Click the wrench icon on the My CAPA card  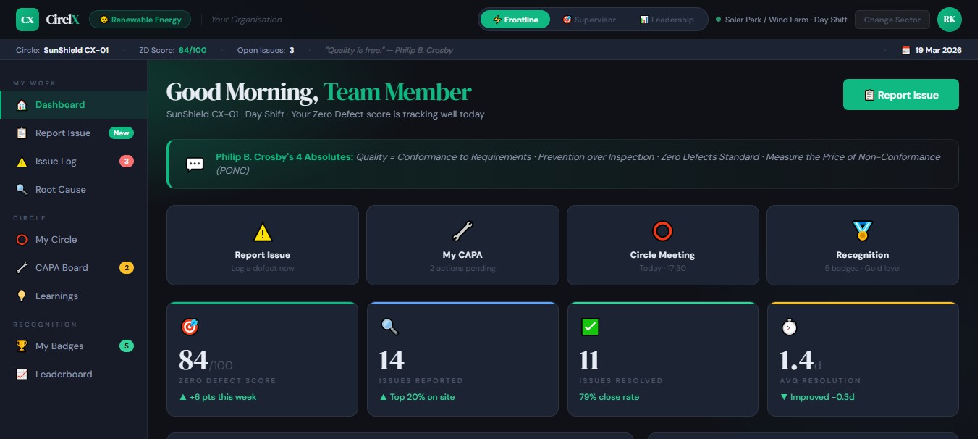click(462, 232)
